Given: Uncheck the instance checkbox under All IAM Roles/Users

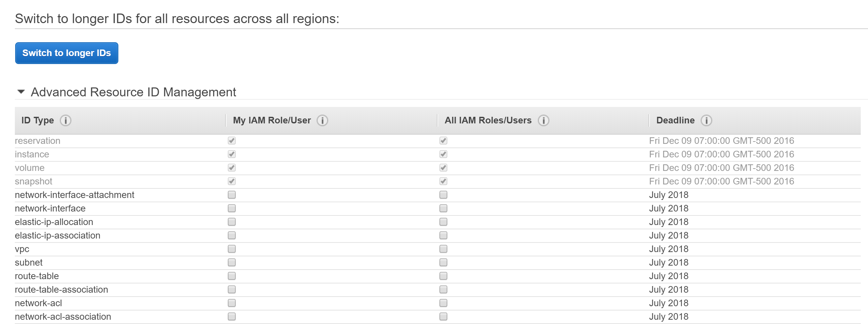Looking at the screenshot, I should tap(443, 154).
